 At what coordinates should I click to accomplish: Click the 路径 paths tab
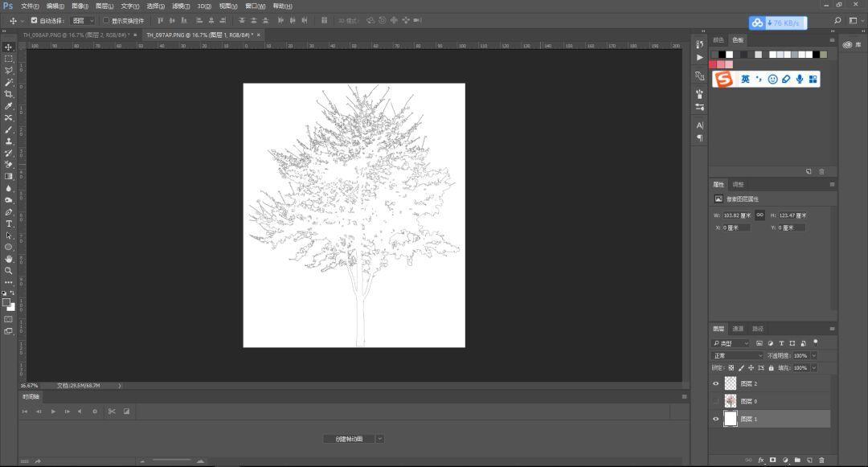(x=758, y=329)
